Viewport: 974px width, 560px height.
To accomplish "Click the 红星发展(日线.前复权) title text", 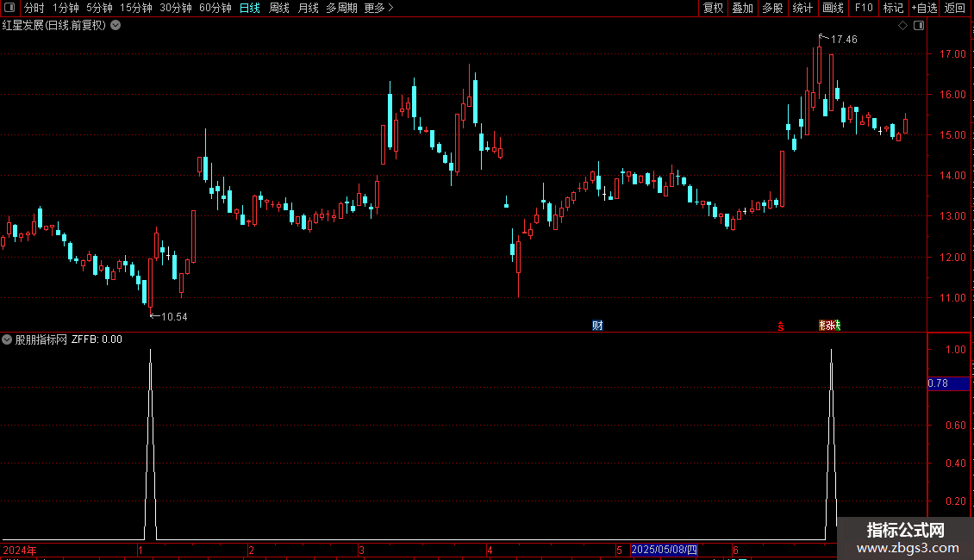I will click(x=54, y=26).
